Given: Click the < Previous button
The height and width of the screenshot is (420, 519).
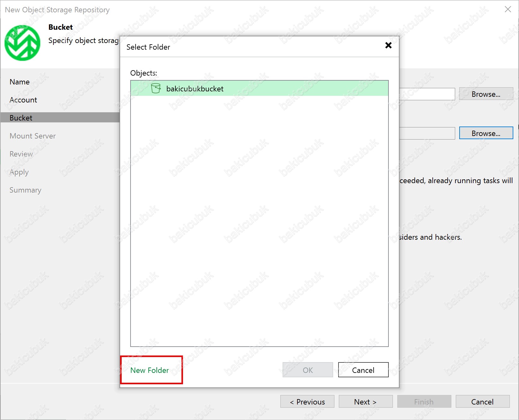Looking at the screenshot, I should click(x=307, y=402).
